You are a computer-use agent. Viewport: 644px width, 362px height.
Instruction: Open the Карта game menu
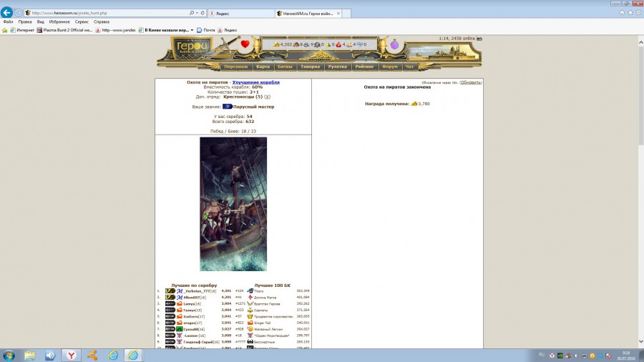pyautogui.click(x=263, y=67)
